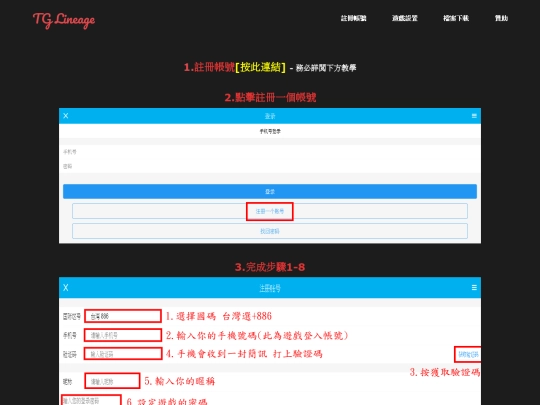The height and width of the screenshot is (405, 540).
Task: Click the 请输入手机号 phone number field
Action: (x=123, y=335)
